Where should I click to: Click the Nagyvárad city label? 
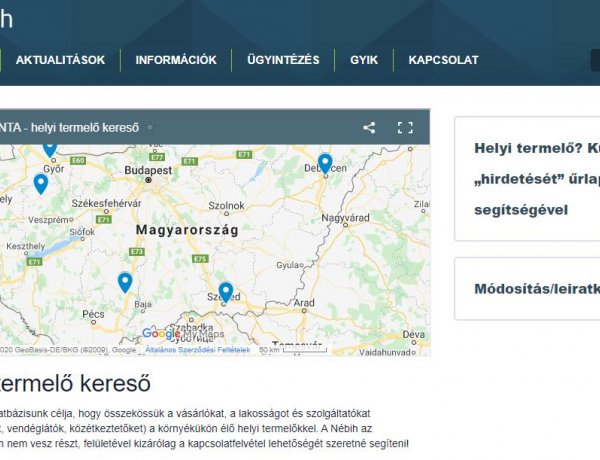[x=345, y=218]
